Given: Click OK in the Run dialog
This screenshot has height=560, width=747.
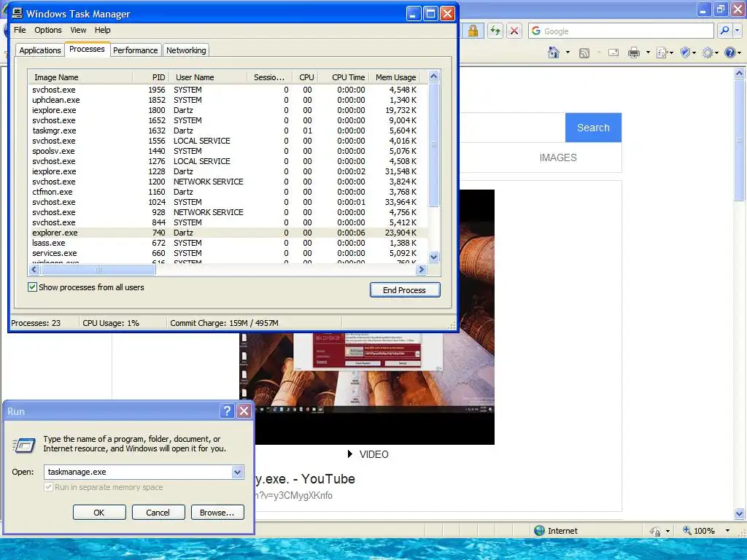Looking at the screenshot, I should tap(99, 513).
